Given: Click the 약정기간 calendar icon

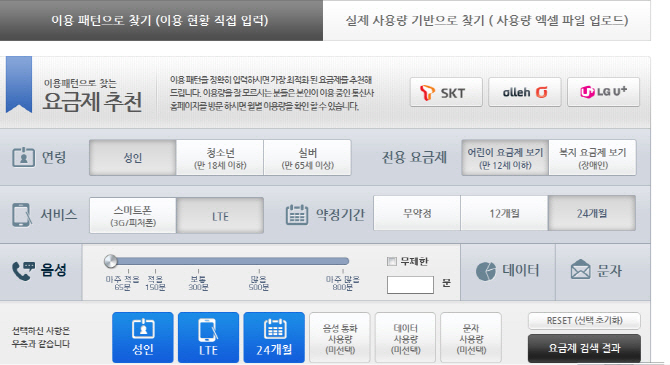Looking at the screenshot, I should pyautogui.click(x=297, y=215).
